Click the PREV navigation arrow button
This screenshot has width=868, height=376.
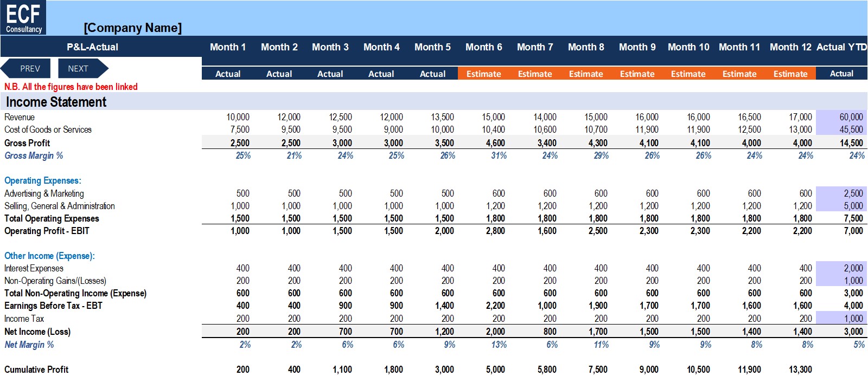click(25, 69)
